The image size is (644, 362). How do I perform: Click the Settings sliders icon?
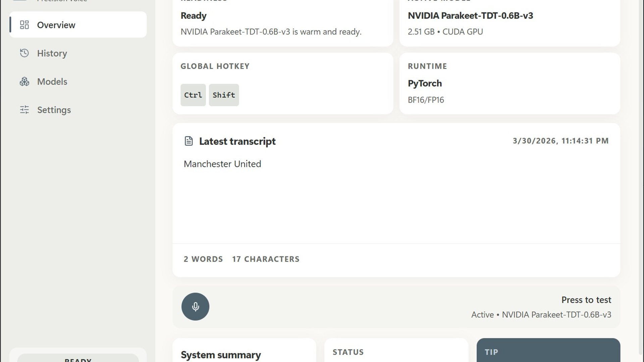24,110
